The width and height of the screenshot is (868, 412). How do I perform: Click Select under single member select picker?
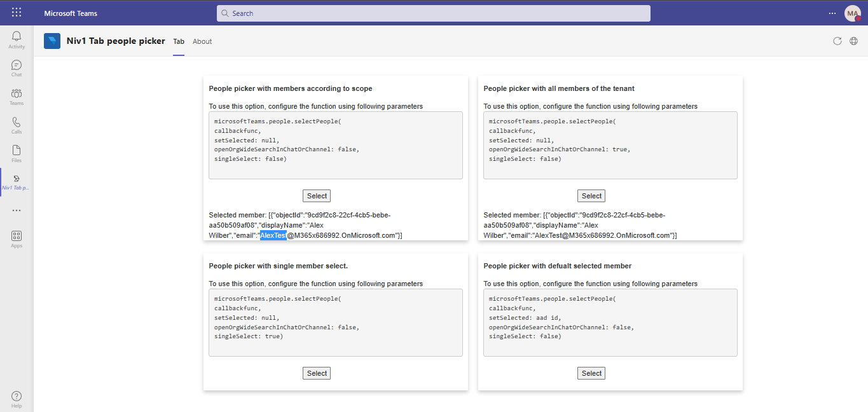(316, 373)
